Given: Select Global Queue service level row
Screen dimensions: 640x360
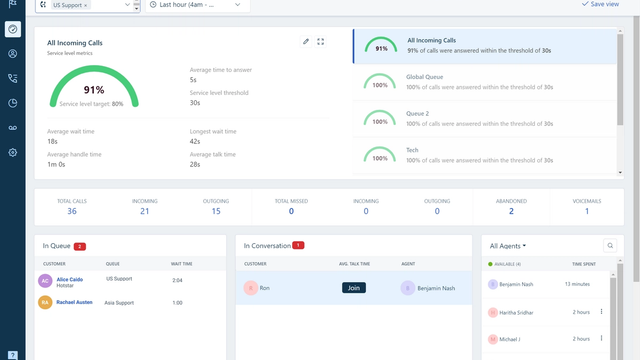Looking at the screenshot, I should (x=485, y=82).
